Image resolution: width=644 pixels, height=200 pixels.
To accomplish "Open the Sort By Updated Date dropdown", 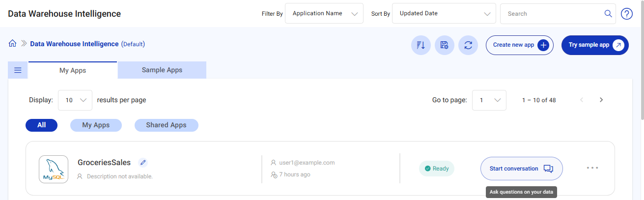I will pos(444,14).
